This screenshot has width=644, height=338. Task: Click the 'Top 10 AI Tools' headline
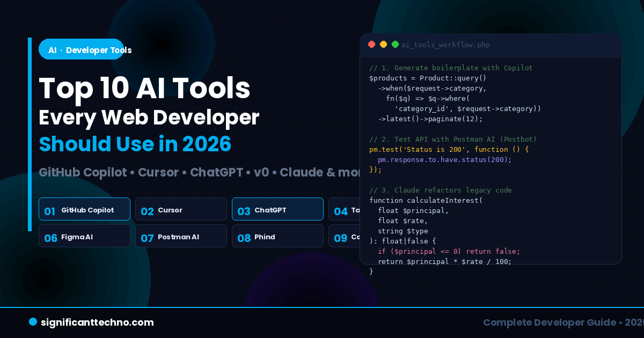click(144, 88)
